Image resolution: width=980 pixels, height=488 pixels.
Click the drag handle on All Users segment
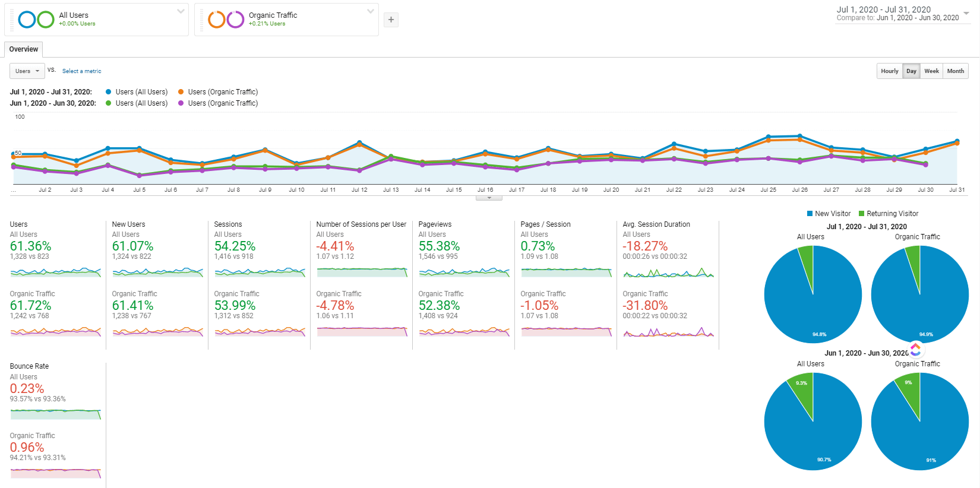tap(12, 20)
